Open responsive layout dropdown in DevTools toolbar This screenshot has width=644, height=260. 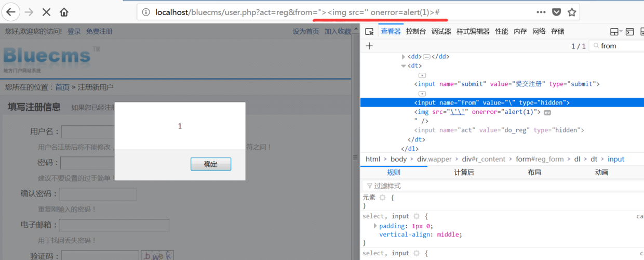(x=616, y=32)
